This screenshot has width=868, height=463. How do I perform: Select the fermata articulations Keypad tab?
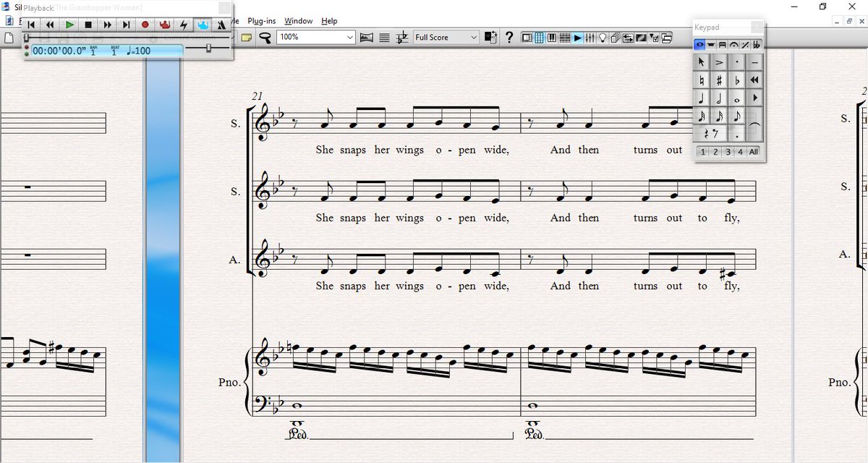(x=733, y=45)
